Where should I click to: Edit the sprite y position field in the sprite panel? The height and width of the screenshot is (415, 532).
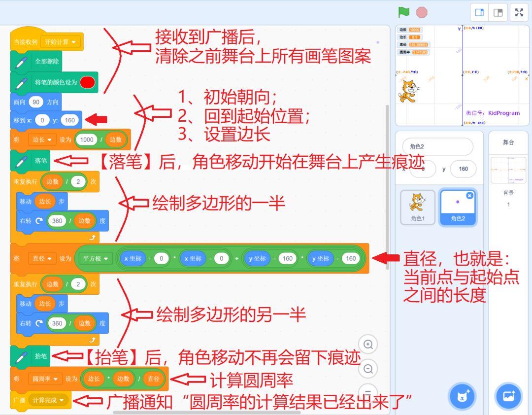click(463, 169)
